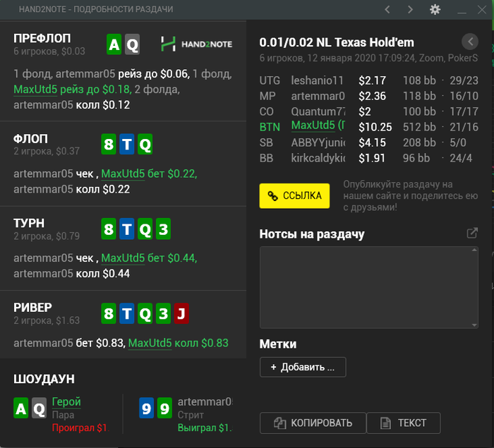494x448 pixels.
Task: Click the ТУРН section heading
Action: [x=29, y=223]
